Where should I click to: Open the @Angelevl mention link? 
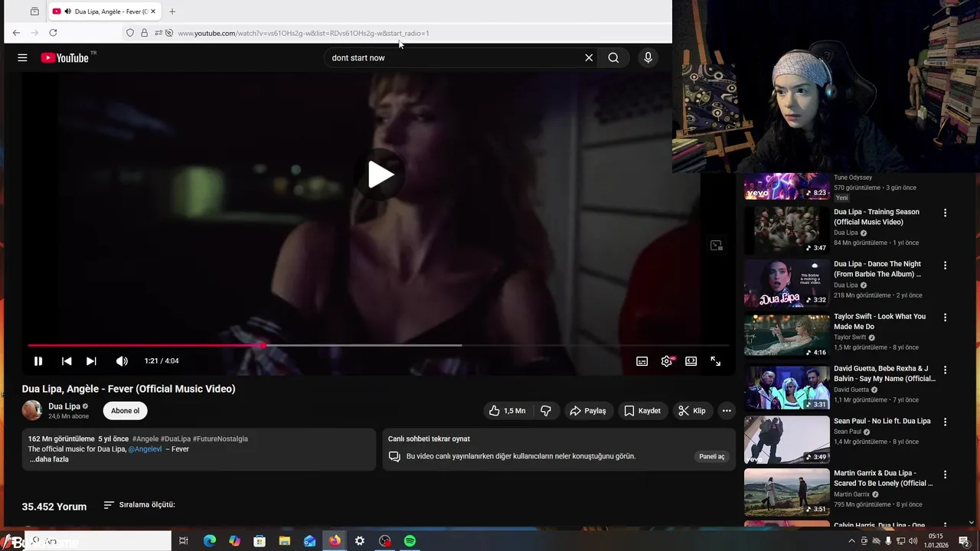(x=145, y=449)
